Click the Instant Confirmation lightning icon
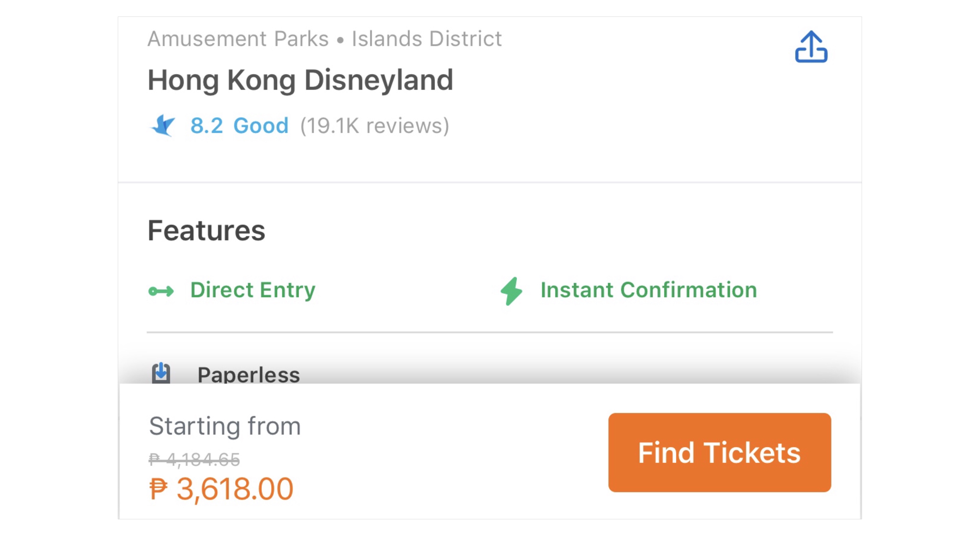 pyautogui.click(x=511, y=291)
